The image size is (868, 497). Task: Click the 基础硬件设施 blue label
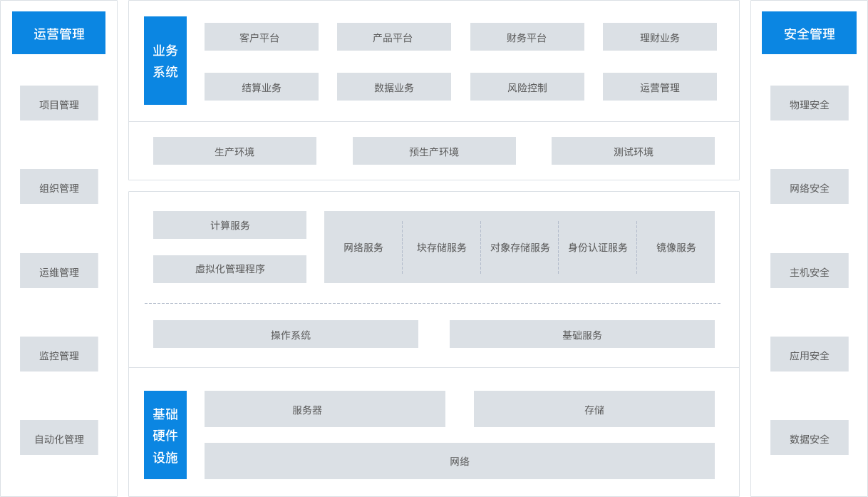pos(165,435)
